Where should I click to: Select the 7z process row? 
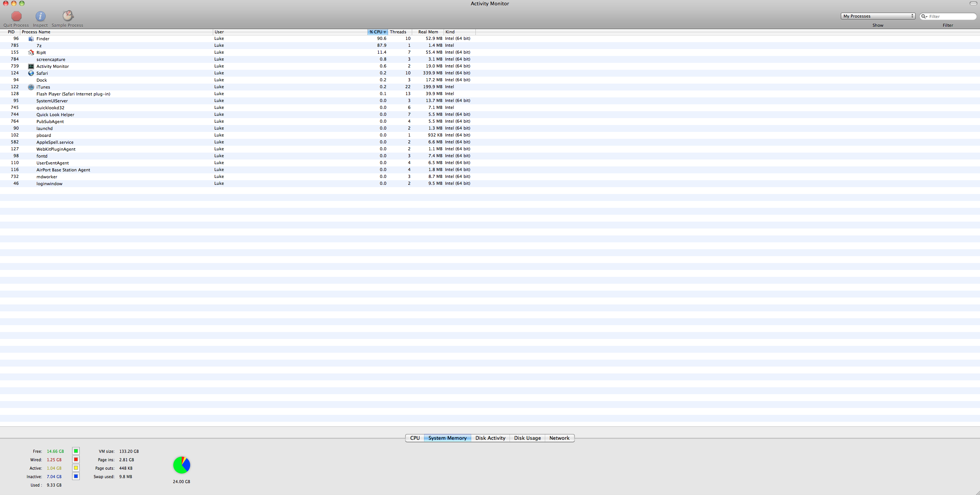tap(115, 46)
